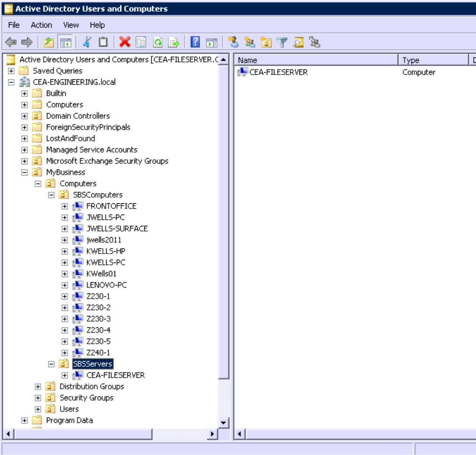Click the FRONTOFFICE computer icon

pyautogui.click(x=78, y=206)
